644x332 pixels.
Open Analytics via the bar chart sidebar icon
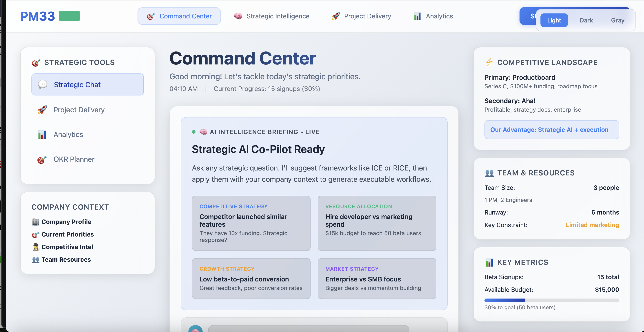(42, 135)
